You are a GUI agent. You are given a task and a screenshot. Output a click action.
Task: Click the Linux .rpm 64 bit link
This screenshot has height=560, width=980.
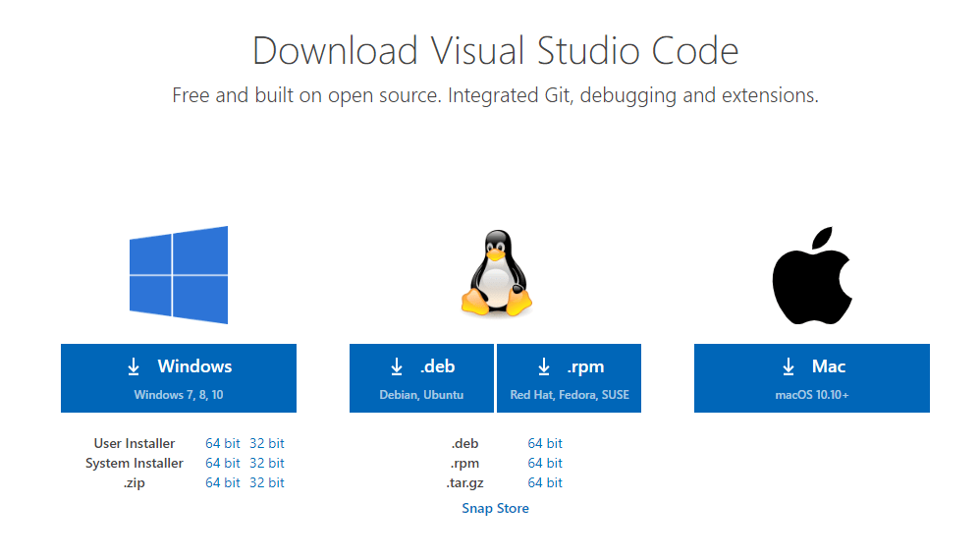(545, 463)
